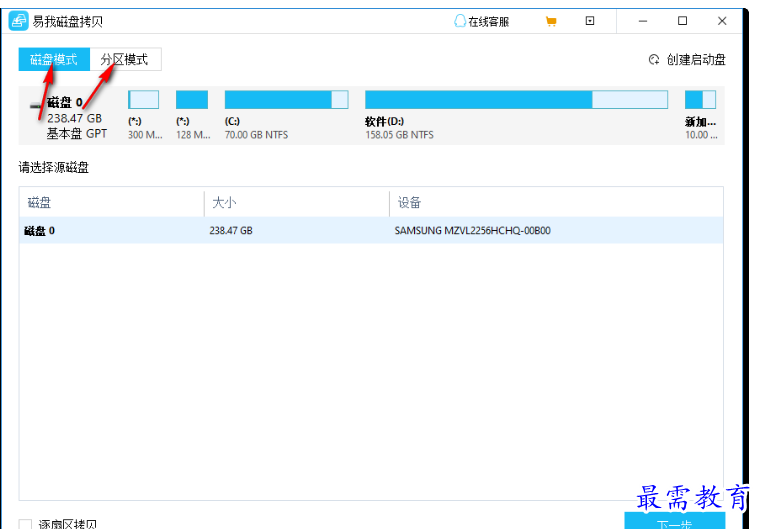Click the 大小 column header
The width and height of the screenshot is (758, 529).
pos(297,203)
